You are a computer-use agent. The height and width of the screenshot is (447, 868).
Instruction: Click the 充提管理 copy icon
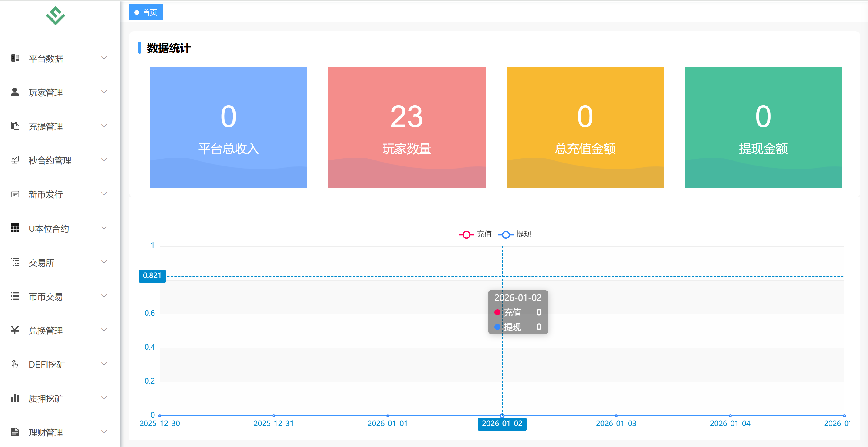(15, 126)
